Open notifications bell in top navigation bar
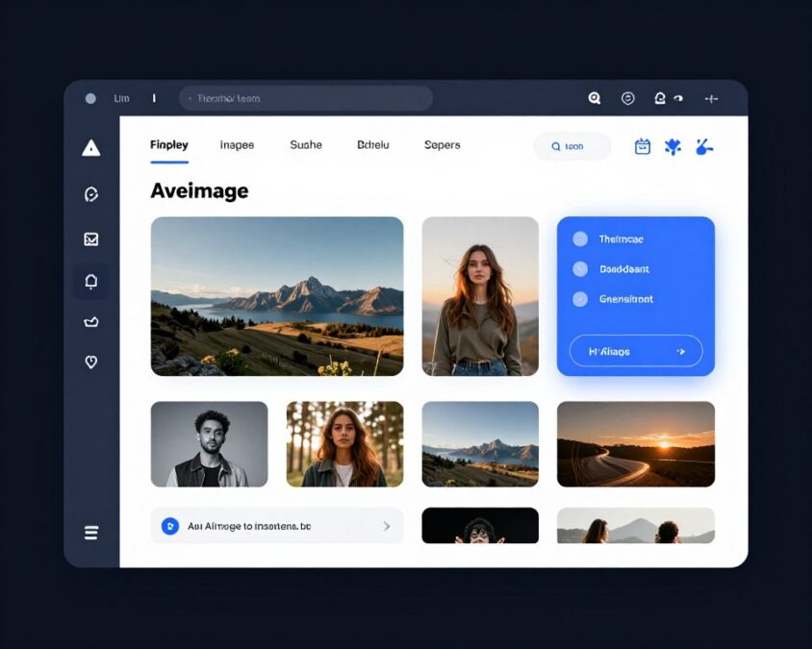Viewport: 812px width, 649px height. click(660, 98)
